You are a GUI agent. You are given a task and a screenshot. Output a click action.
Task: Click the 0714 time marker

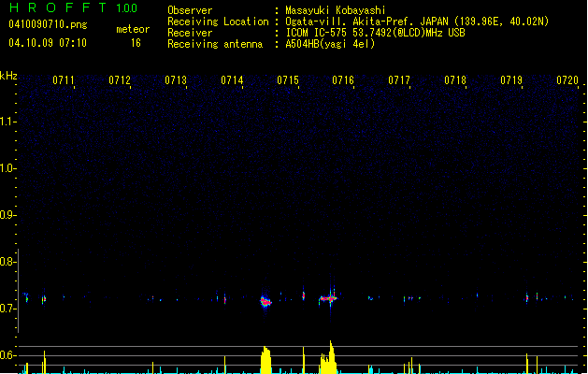232,80
